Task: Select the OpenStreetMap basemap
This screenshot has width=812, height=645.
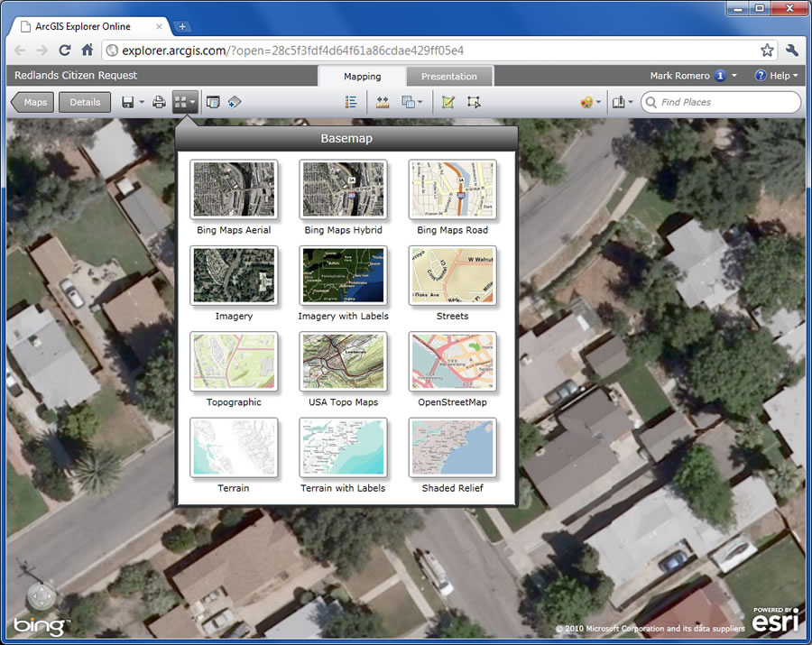Action: pos(452,362)
